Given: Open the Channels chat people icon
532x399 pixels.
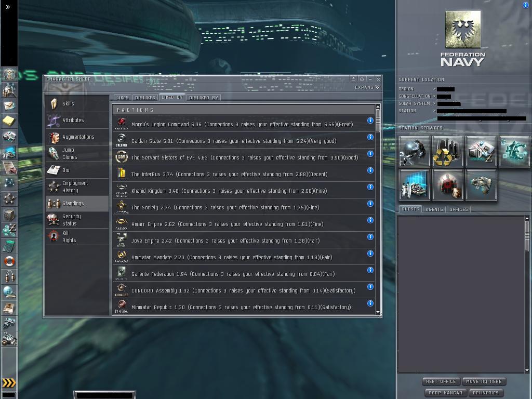Looking at the screenshot, I should (9, 277).
